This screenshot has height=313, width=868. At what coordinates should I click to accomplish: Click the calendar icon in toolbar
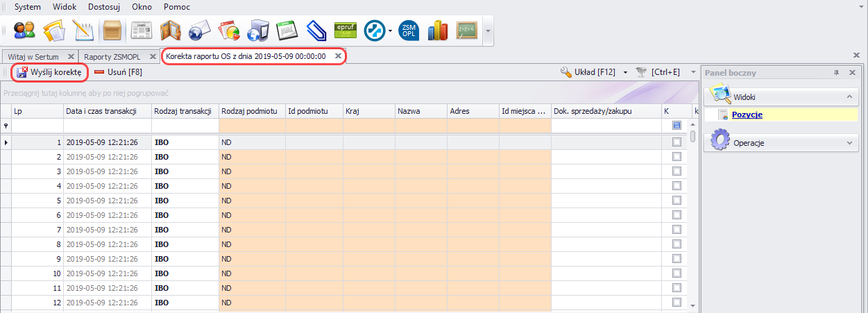(287, 31)
